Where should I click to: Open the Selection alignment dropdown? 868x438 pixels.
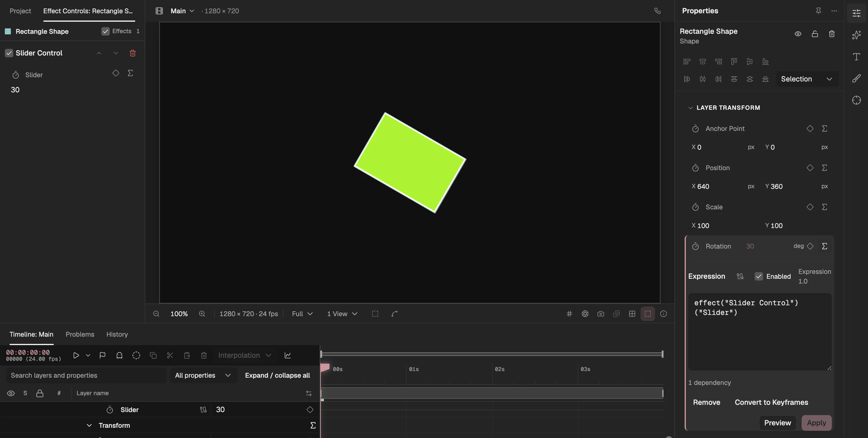807,79
